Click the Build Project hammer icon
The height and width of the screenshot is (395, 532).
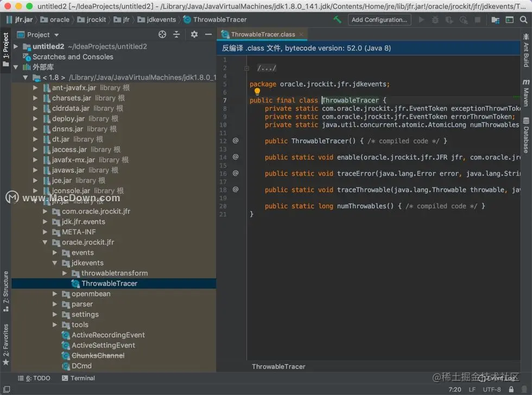338,20
